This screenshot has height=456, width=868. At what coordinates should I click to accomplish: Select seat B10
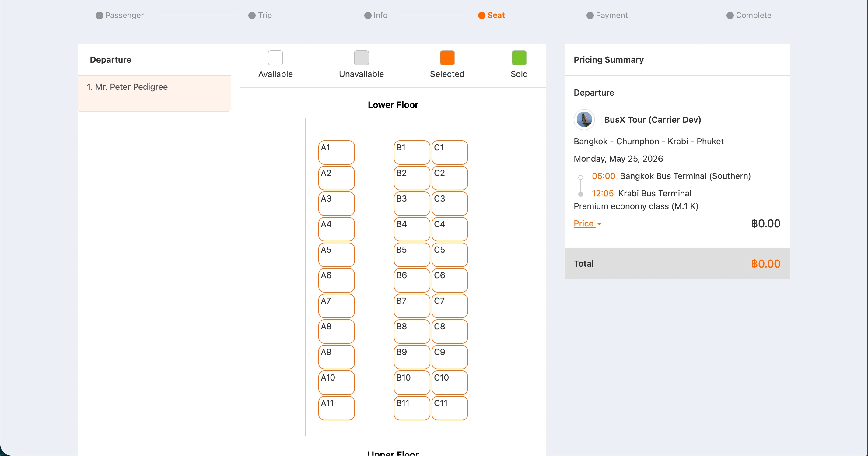click(412, 383)
